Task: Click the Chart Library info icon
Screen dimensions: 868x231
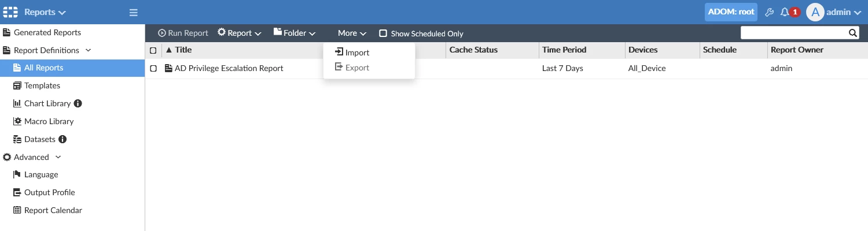Action: 78,103
